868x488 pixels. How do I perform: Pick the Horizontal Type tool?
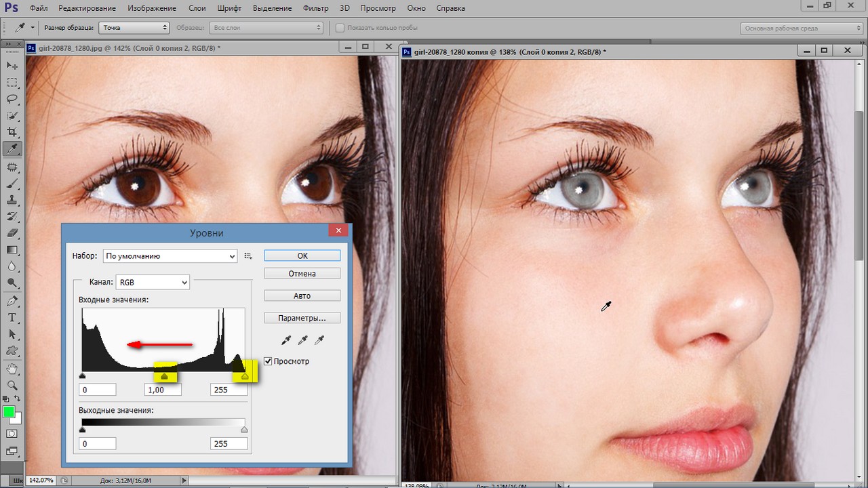coord(12,317)
